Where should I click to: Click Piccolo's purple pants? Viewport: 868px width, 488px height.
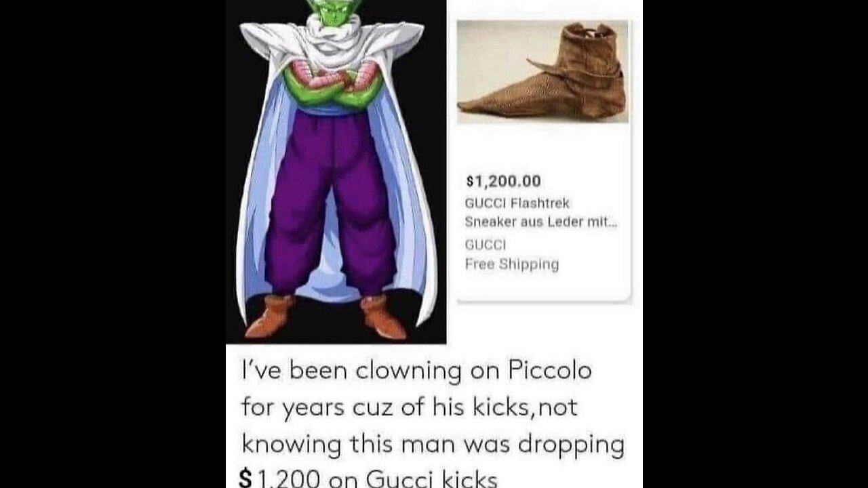tap(330, 200)
